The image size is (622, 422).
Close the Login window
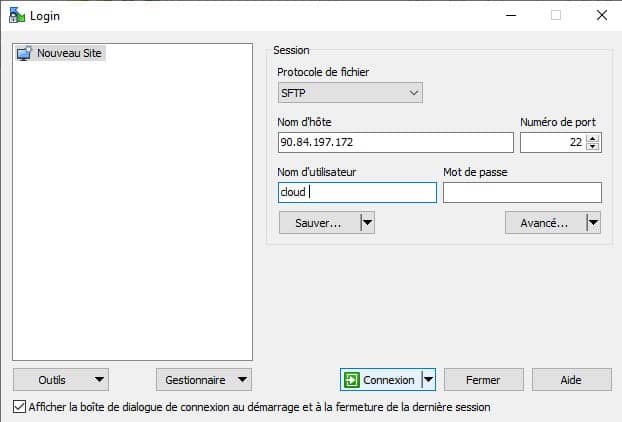[602, 15]
